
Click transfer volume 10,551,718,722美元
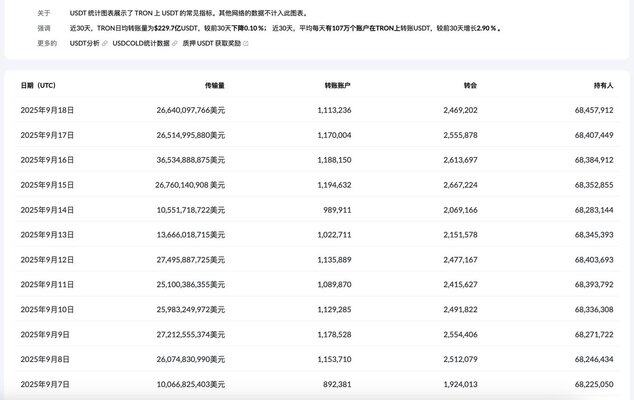click(190, 210)
